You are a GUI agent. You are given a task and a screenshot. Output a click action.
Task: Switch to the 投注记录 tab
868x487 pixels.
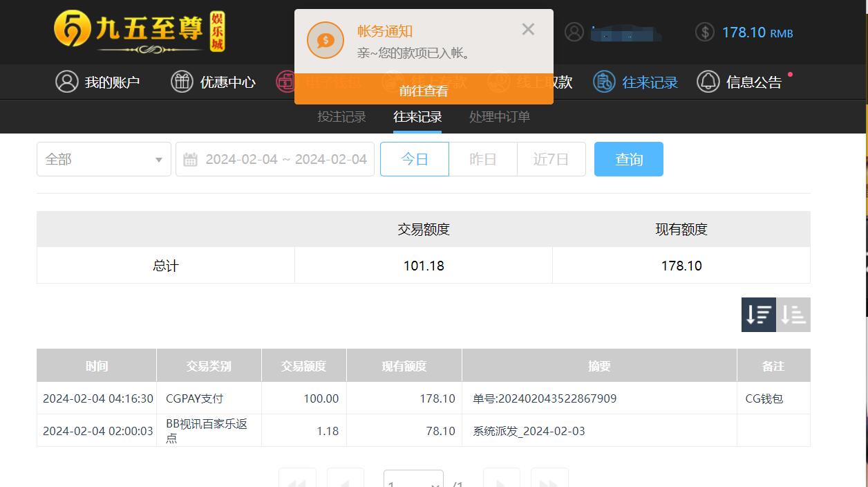tap(341, 117)
